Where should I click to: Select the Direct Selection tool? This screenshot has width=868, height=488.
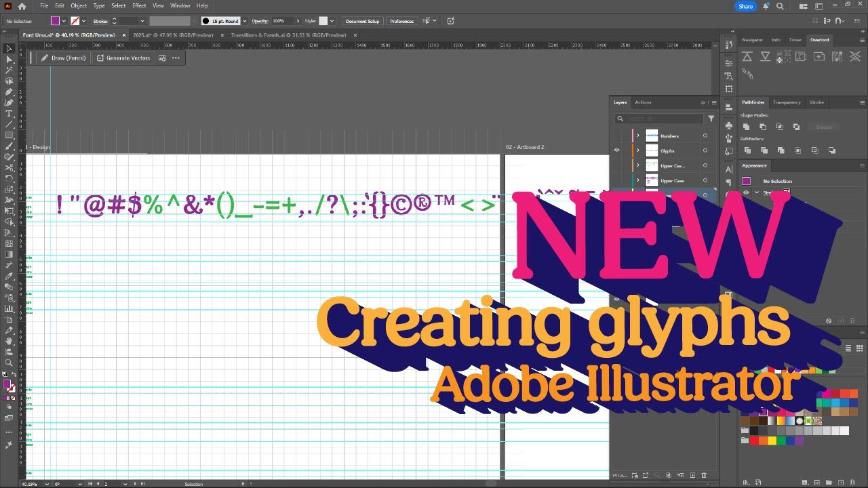tap(9, 60)
